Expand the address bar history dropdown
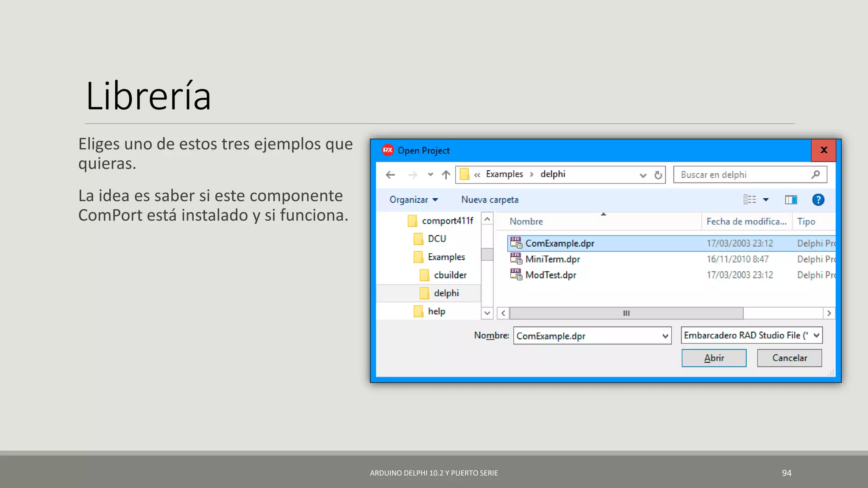This screenshot has width=868, height=488. click(643, 175)
